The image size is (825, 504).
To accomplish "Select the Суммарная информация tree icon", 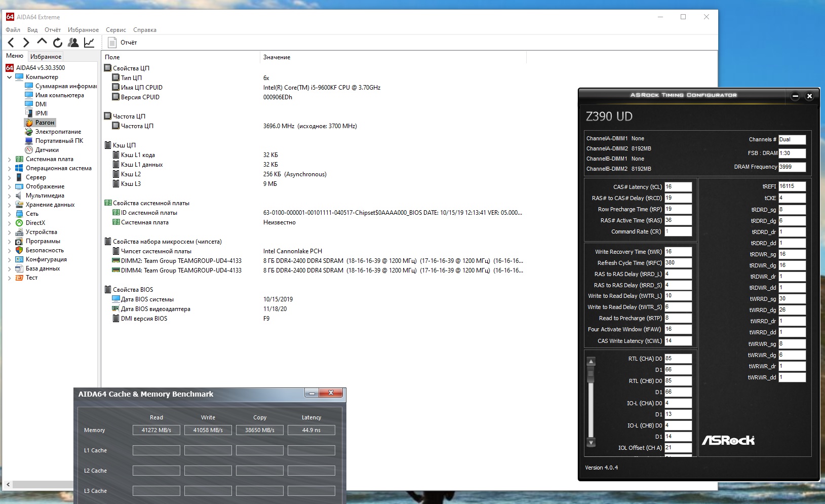I will [x=29, y=86].
